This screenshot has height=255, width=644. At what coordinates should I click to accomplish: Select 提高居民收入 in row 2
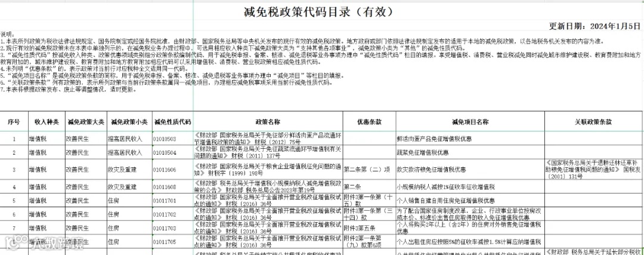pyautogui.click(x=129, y=153)
